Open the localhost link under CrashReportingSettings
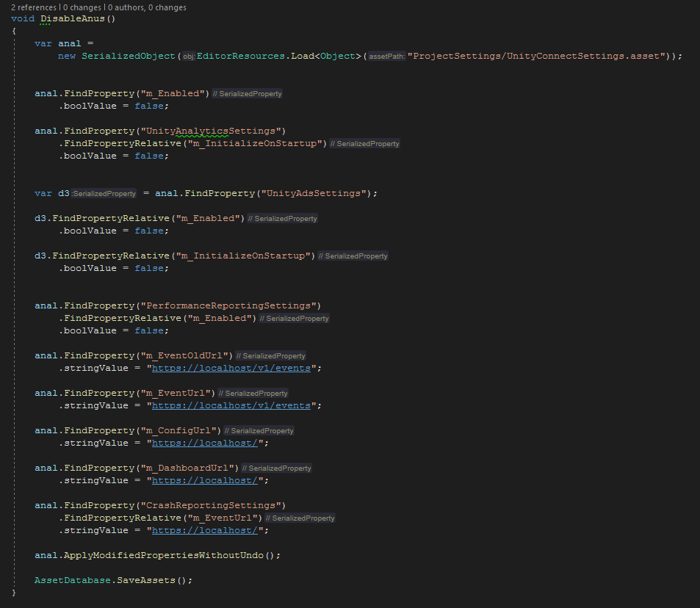Viewport: 700px width, 608px height. pos(205,531)
